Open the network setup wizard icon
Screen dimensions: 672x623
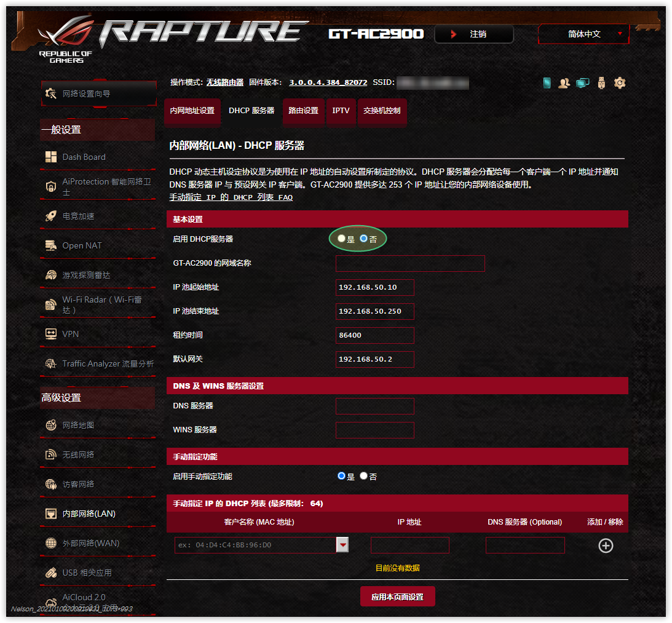coord(51,93)
